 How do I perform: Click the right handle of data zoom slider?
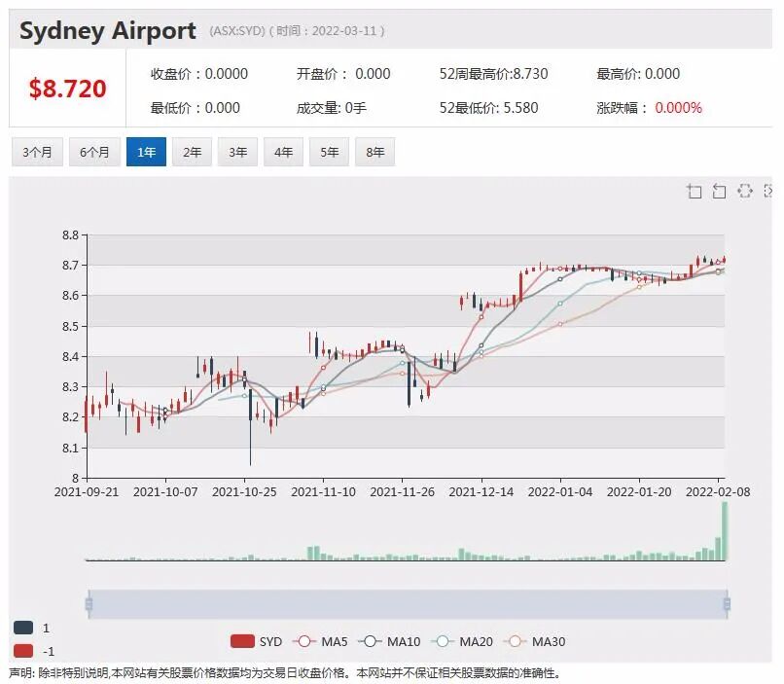tap(727, 604)
